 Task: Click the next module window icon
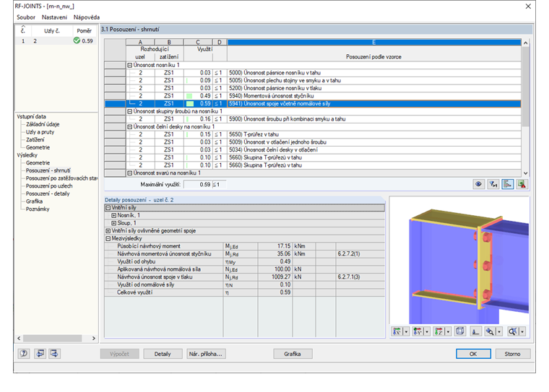click(x=54, y=354)
